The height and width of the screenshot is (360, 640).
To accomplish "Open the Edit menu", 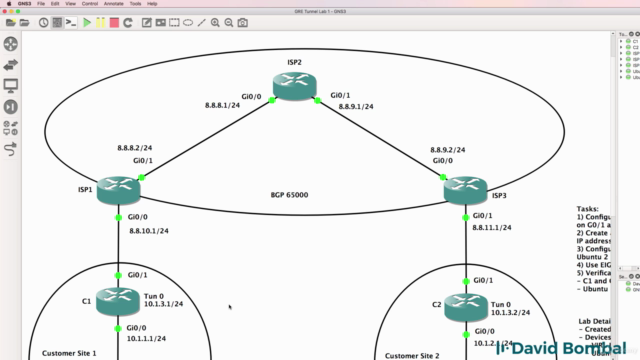I will [55, 4].
